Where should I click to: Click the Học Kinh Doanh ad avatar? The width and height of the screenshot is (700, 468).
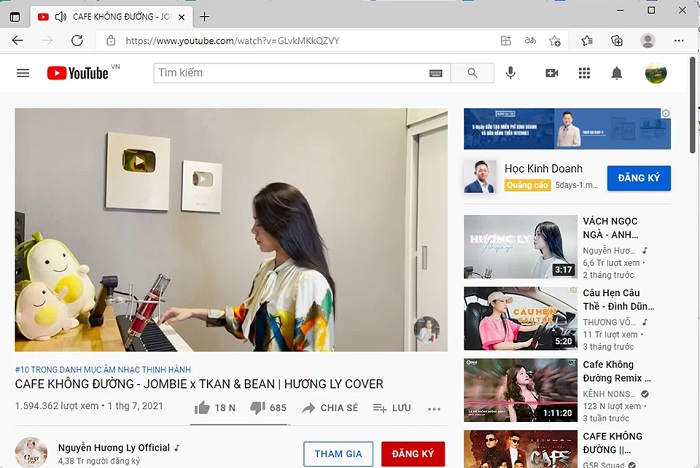pyautogui.click(x=480, y=176)
